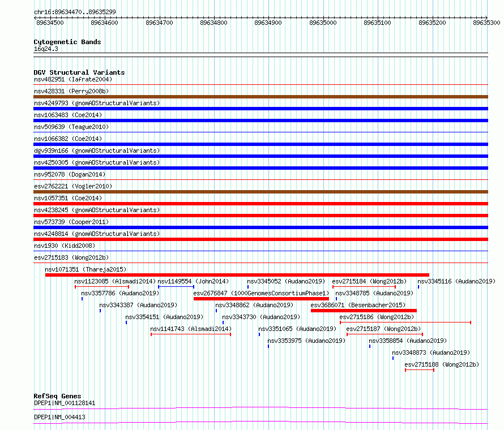This screenshot has width=504, height=430.
Task: Click the nsv482951 (Iafrate2004) variant label
Action: point(73,79)
